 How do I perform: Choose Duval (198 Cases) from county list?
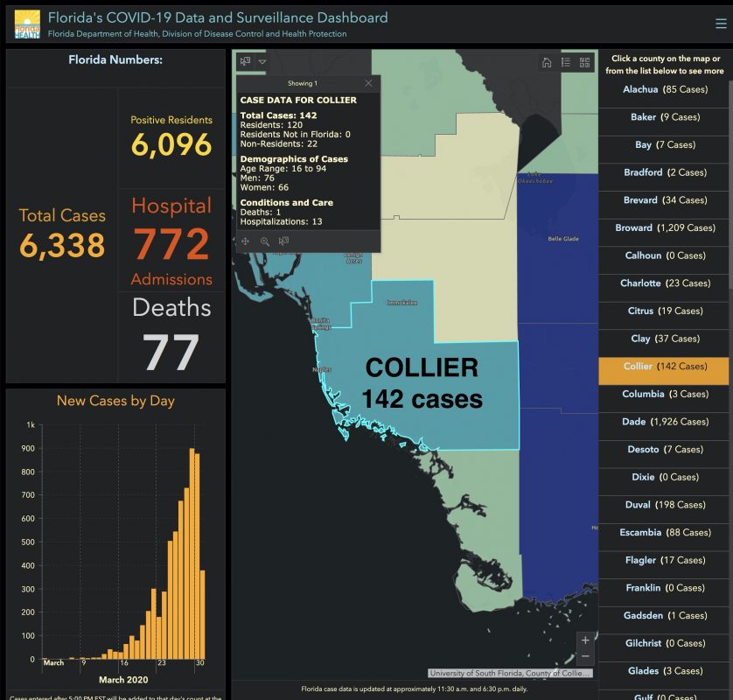pos(665,505)
